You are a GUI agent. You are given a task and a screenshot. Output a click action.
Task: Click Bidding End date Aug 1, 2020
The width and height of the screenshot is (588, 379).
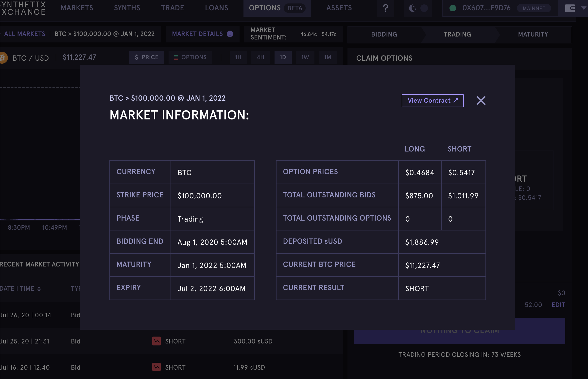pos(212,242)
